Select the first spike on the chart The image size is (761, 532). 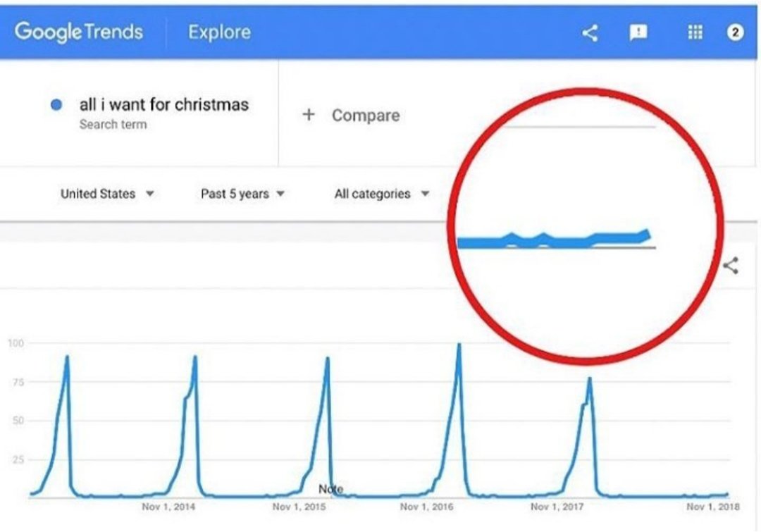pos(67,358)
